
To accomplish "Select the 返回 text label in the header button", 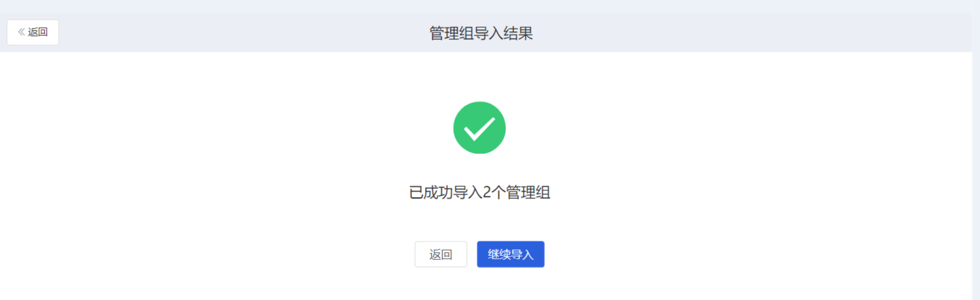I will point(38,32).
